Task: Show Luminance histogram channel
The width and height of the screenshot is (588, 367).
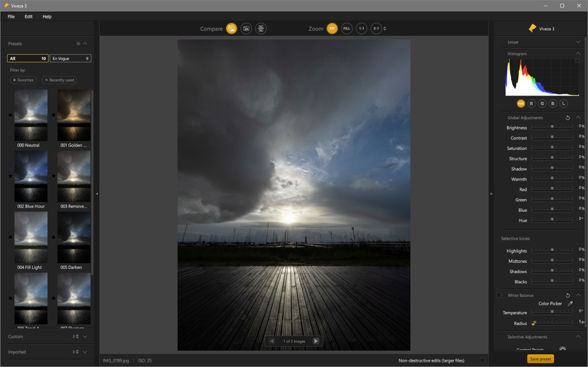Action: tap(564, 103)
